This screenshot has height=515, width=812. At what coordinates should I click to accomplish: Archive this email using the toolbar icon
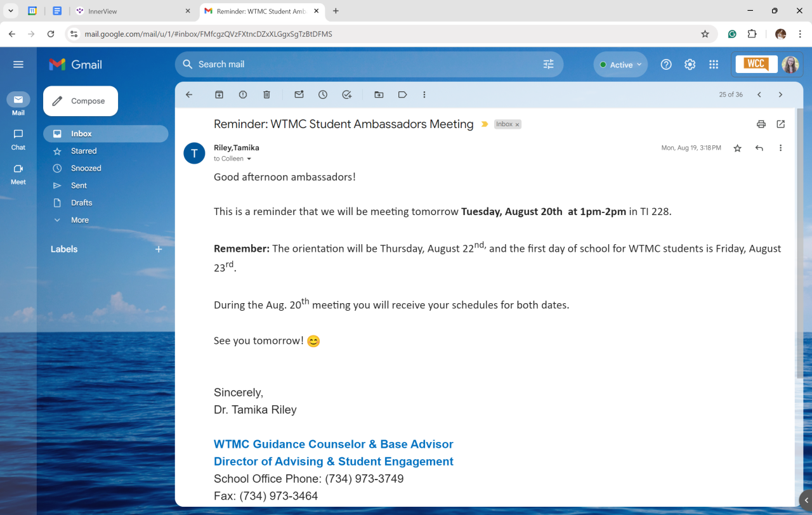point(219,95)
